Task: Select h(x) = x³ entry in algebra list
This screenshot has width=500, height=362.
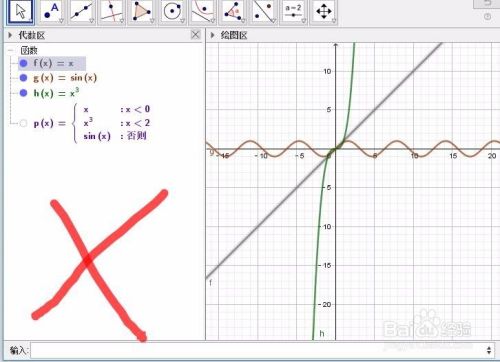Action: pos(56,93)
